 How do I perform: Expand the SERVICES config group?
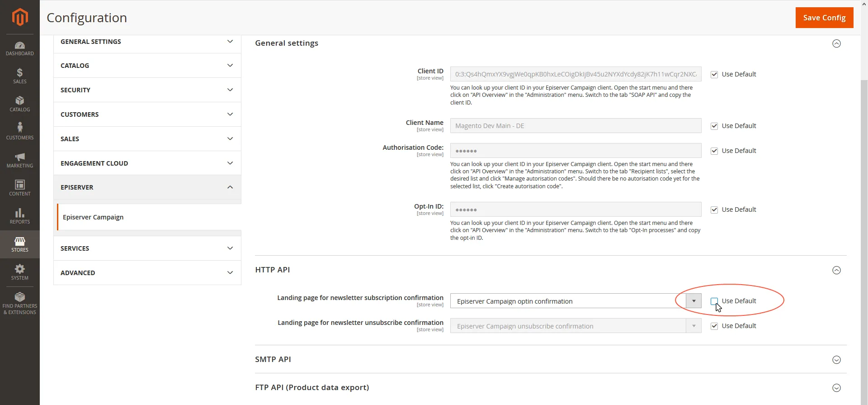click(x=147, y=248)
